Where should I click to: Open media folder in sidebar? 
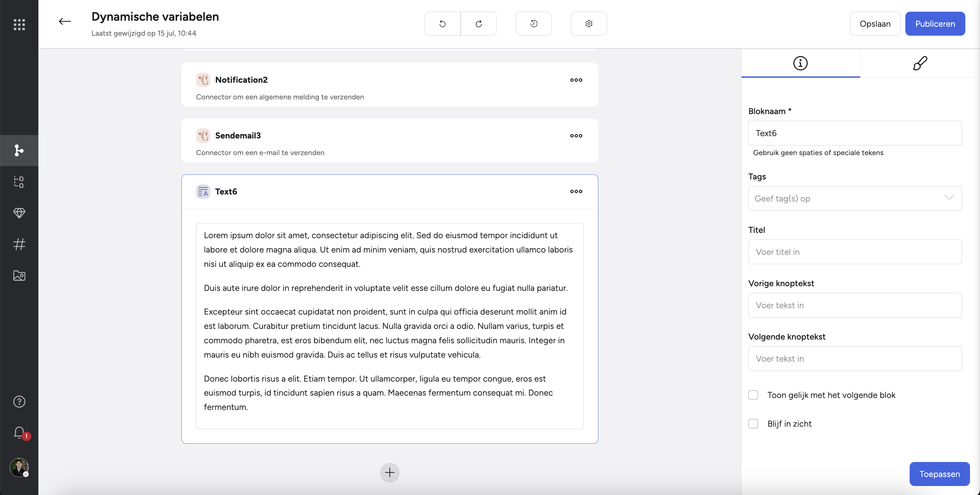pos(19,275)
